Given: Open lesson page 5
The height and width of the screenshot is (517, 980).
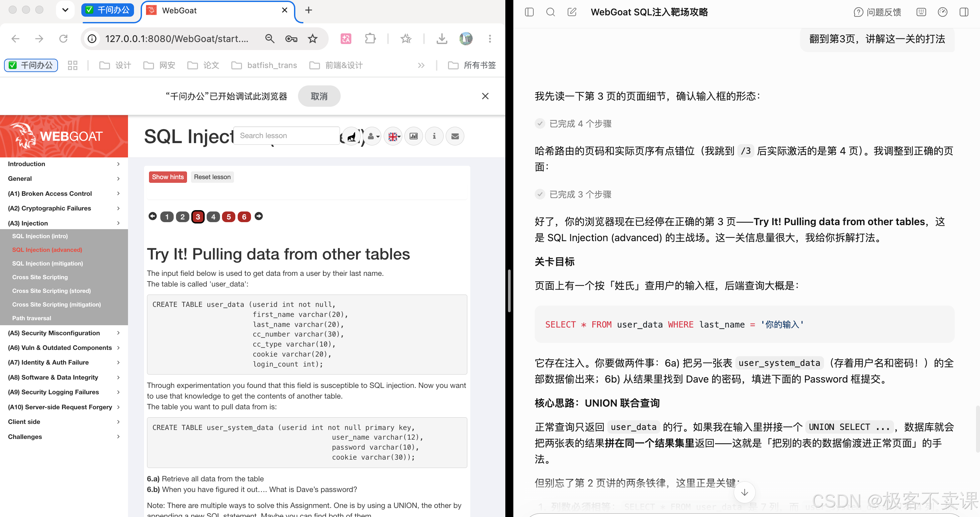Looking at the screenshot, I should point(229,216).
